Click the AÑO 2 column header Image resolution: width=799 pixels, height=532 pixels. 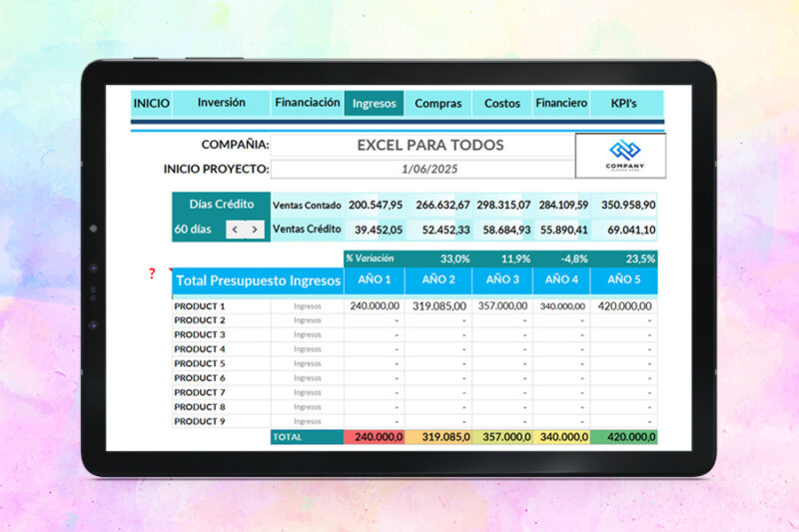coord(438,280)
